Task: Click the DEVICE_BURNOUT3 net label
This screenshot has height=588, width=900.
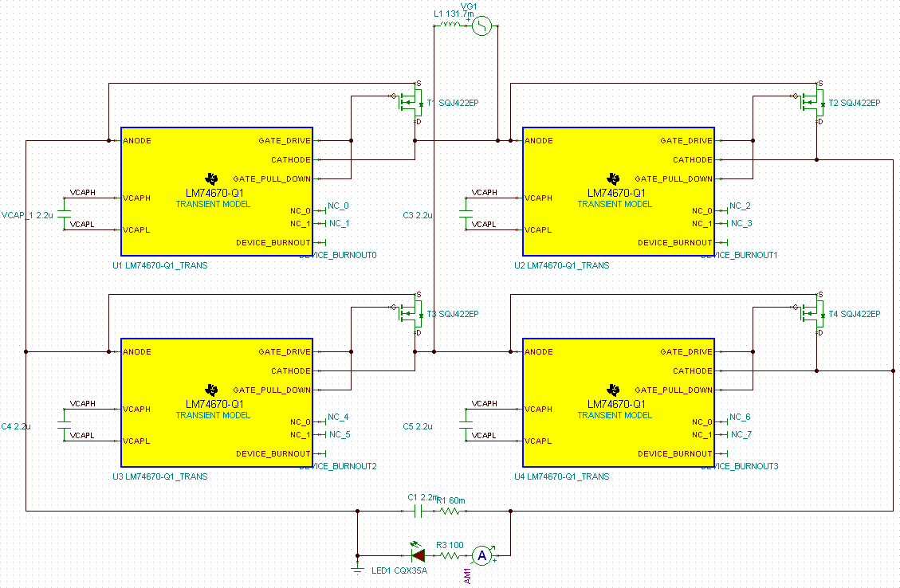Action: click(x=740, y=466)
